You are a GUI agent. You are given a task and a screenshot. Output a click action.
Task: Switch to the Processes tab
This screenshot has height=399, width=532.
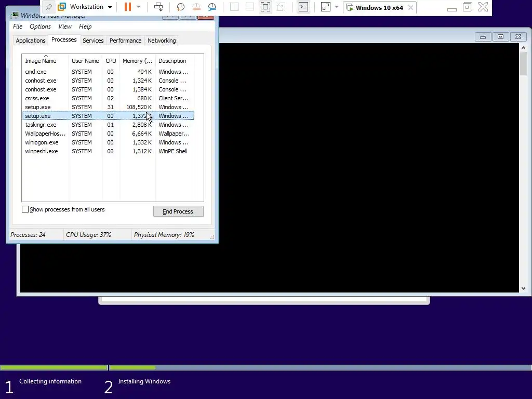coord(64,39)
